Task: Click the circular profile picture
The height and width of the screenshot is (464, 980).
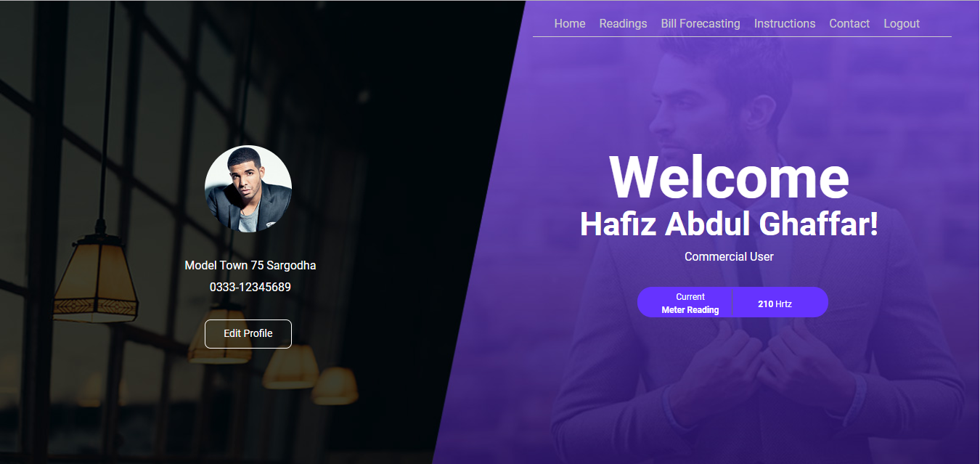Action: (248, 189)
